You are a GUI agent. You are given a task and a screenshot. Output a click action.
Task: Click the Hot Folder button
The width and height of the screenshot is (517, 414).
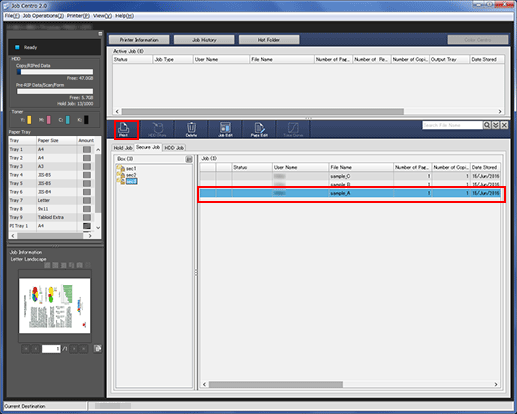(269, 40)
